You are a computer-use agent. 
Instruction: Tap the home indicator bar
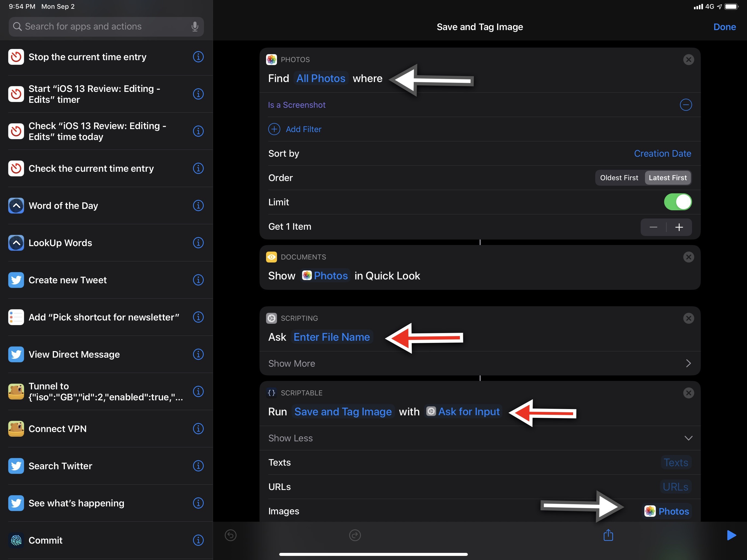pyautogui.click(x=373, y=554)
